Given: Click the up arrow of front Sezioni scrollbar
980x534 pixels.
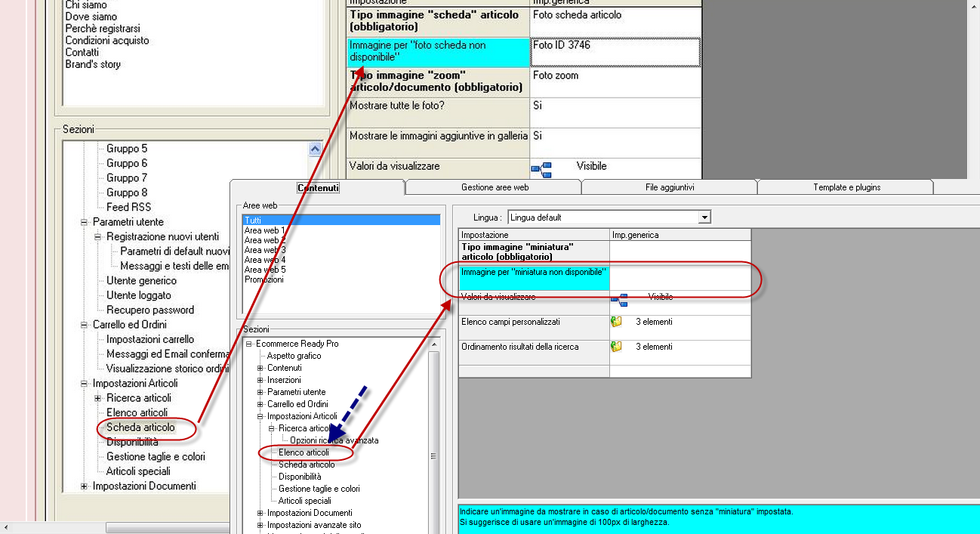Looking at the screenshot, I should point(433,343).
